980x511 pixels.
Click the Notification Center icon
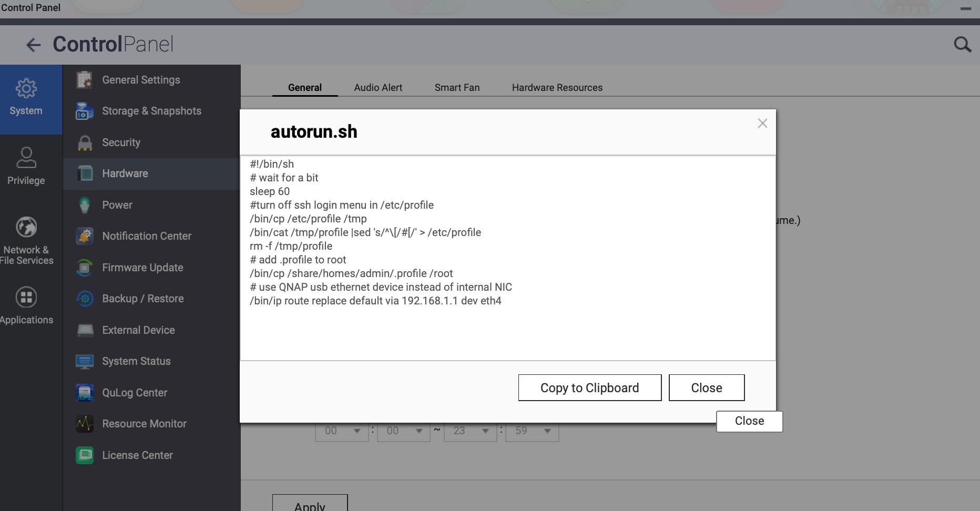pyautogui.click(x=84, y=236)
